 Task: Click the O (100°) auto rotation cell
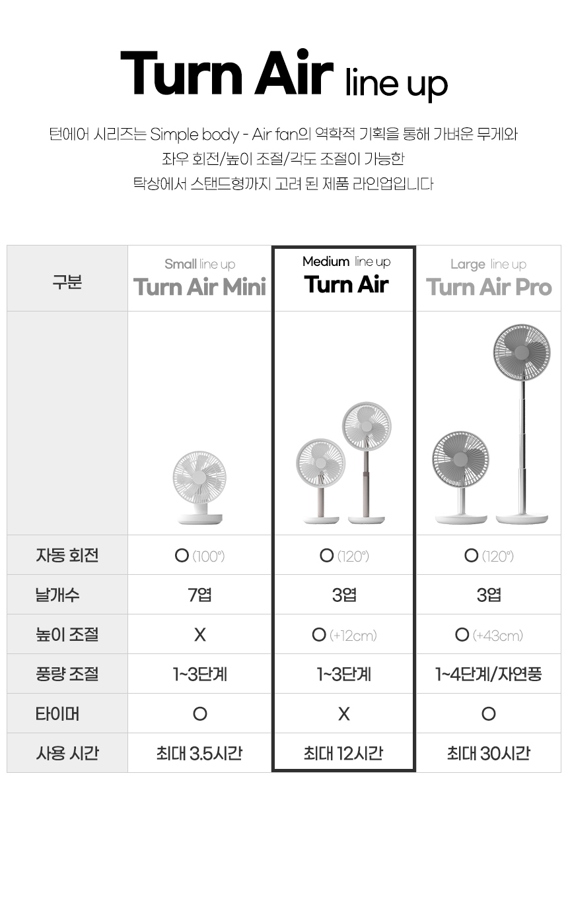coord(199,556)
